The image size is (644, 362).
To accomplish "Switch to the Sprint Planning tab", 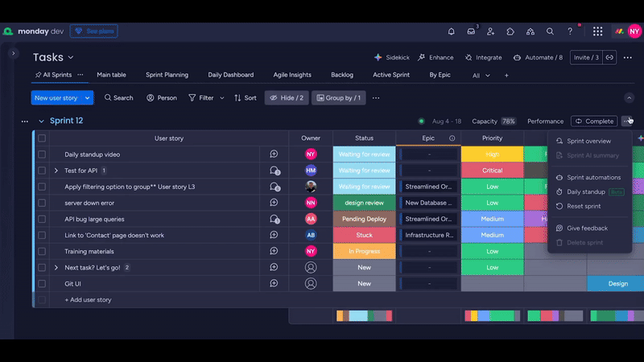I will pos(167,75).
